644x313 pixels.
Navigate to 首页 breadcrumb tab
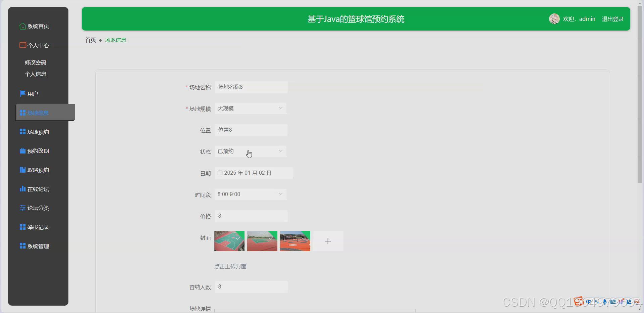(x=90, y=40)
